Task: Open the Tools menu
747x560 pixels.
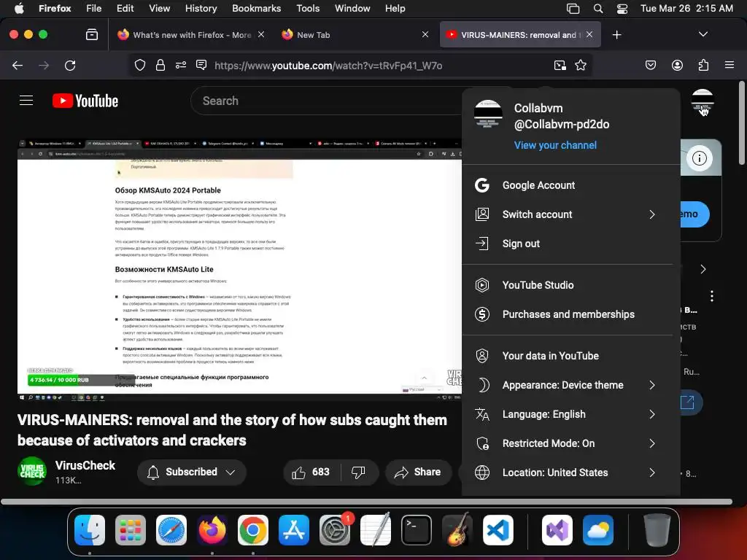Action: [308, 9]
